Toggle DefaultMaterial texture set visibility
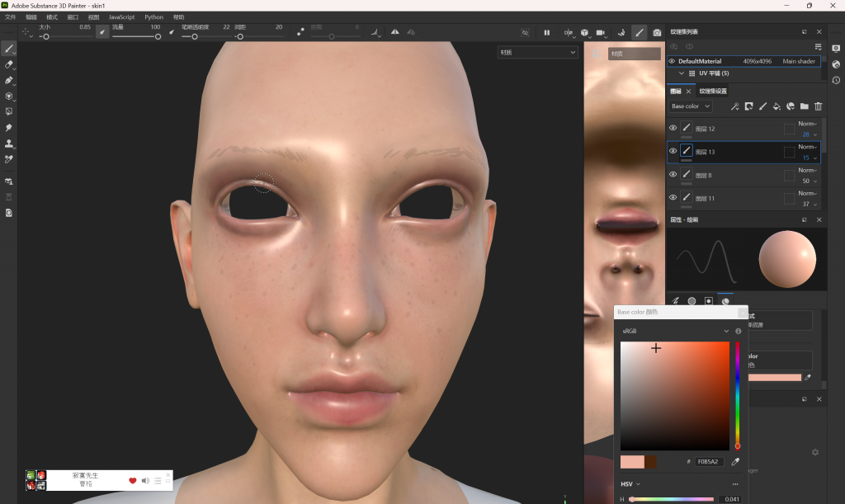 [x=672, y=61]
